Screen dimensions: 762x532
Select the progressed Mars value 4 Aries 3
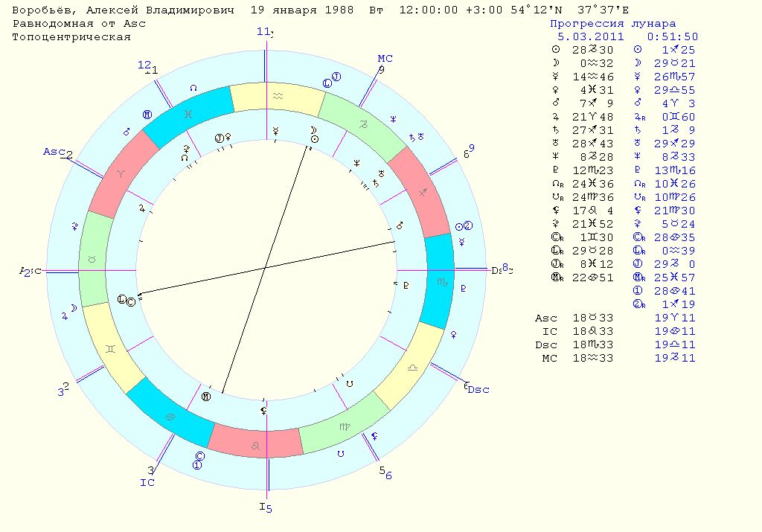(679, 103)
